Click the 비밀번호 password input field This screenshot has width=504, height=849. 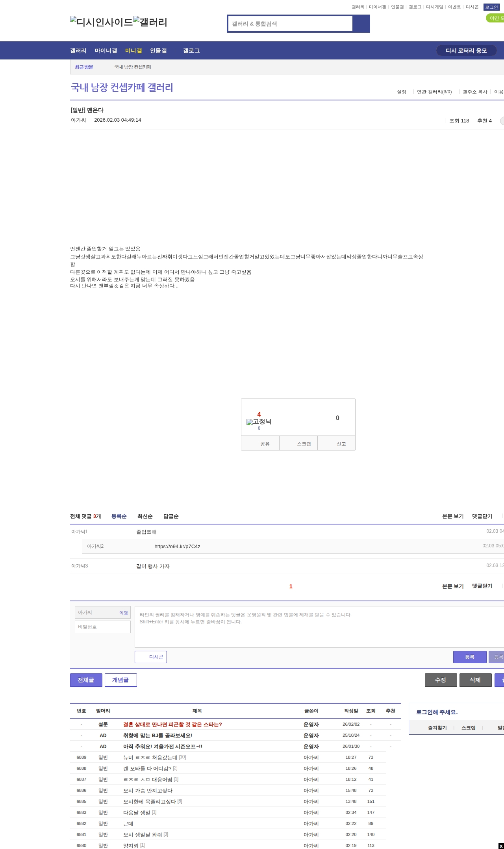pos(103,627)
